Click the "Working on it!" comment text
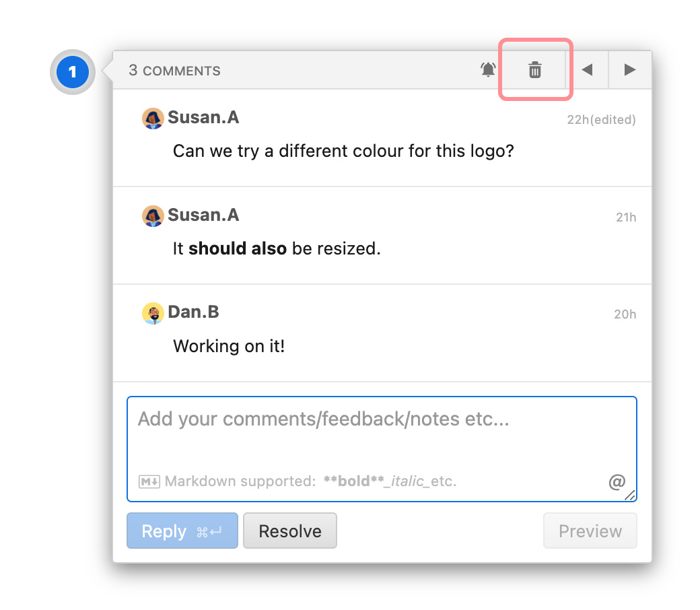 click(229, 347)
